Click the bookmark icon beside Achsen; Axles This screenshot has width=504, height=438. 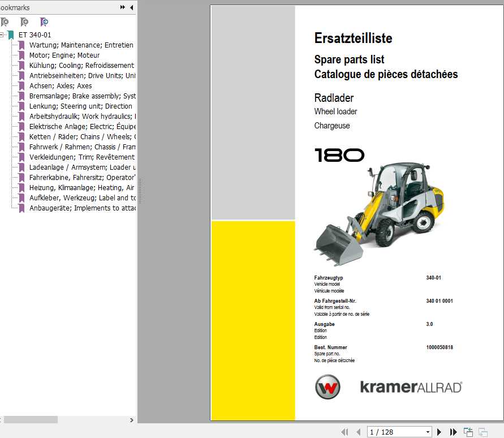pyautogui.click(x=21, y=86)
